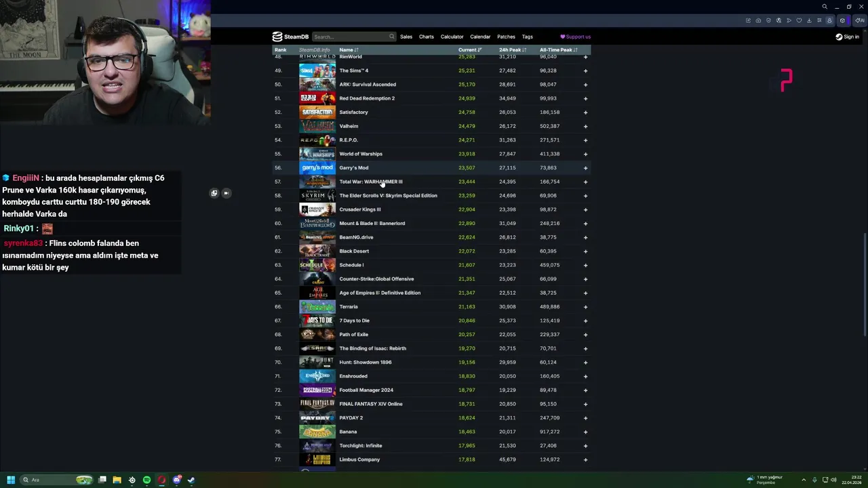This screenshot has width=868, height=488.
Task: Open the shield privacy protection icon
Action: pos(768,20)
